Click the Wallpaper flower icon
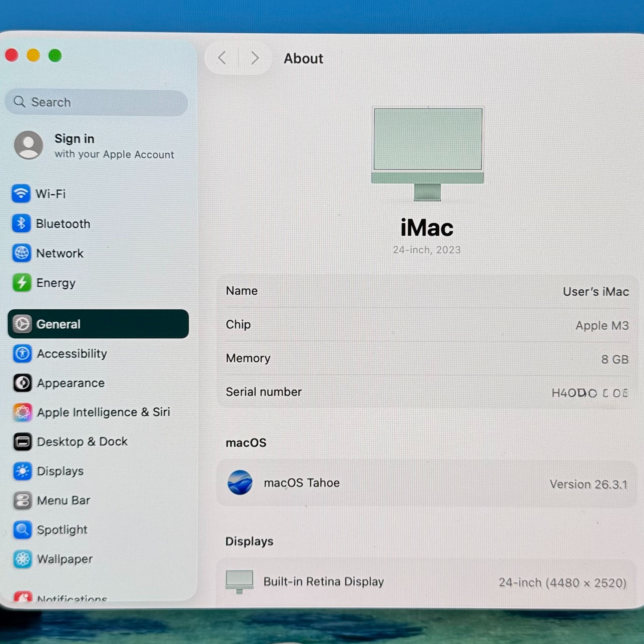 [22, 559]
